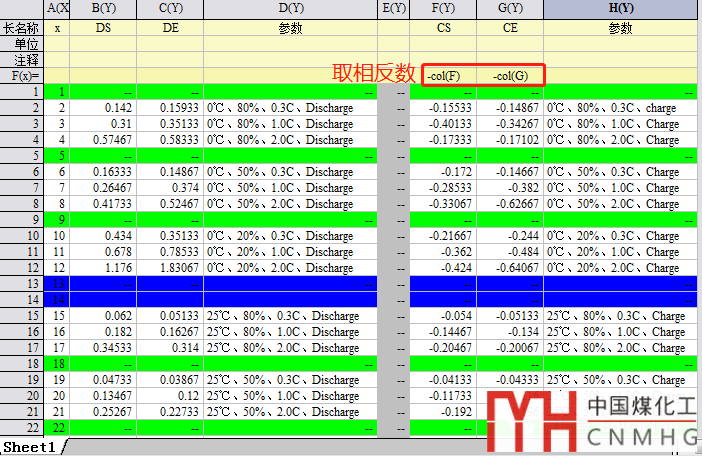This screenshot has width=702, height=457.
Task: Select column header F(Y)
Action: (443, 9)
